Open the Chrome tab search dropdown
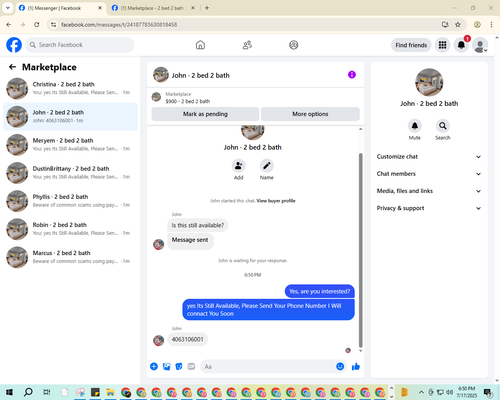The image size is (500, 400). point(8,8)
